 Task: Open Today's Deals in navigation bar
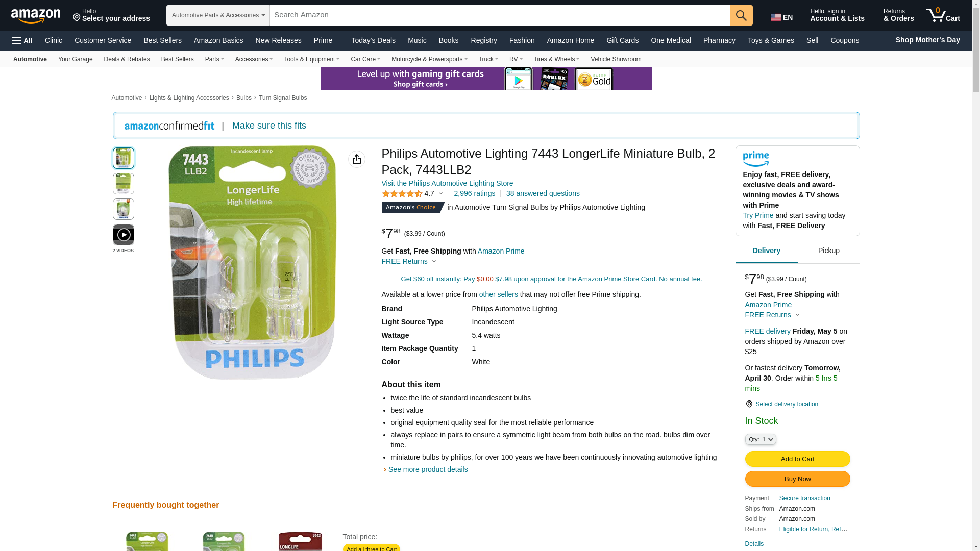click(373, 40)
